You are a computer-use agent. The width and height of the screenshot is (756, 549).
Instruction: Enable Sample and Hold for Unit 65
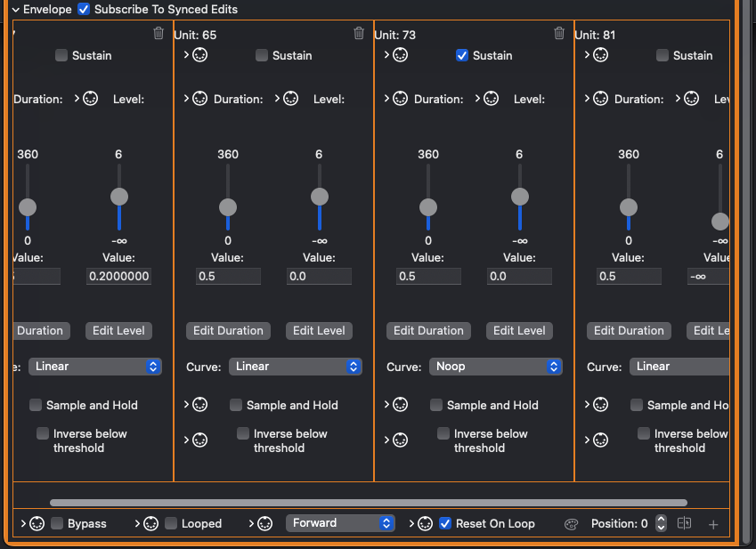point(236,405)
